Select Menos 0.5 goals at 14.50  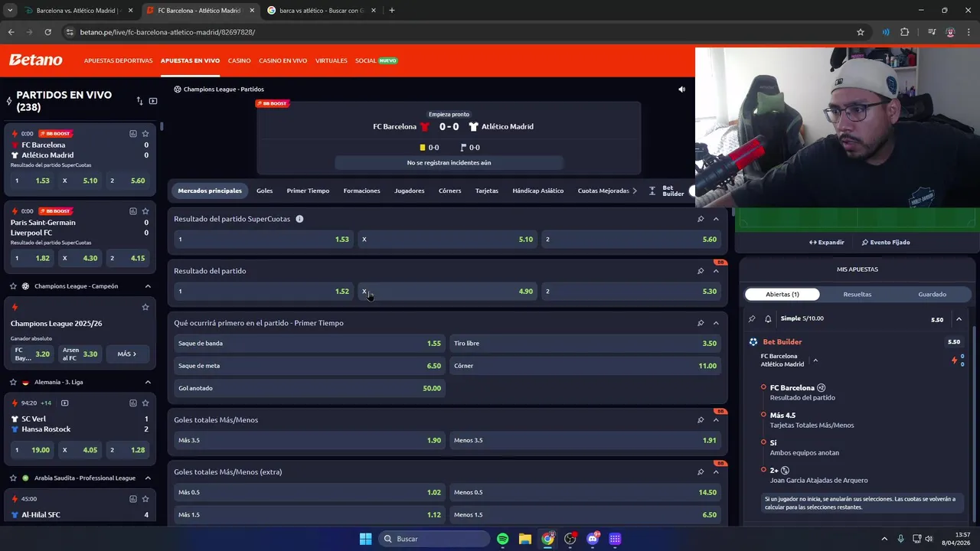coord(585,492)
